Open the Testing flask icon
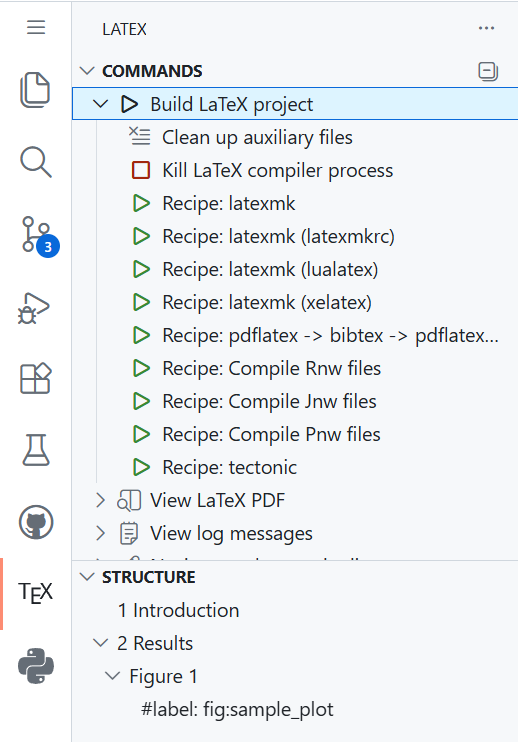This screenshot has height=742, width=518. point(35,450)
